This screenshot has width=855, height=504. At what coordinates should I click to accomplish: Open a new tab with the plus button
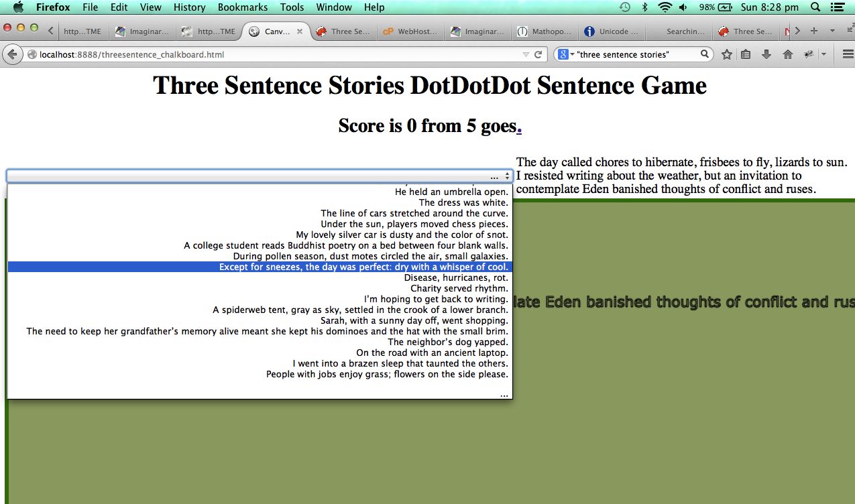814,31
